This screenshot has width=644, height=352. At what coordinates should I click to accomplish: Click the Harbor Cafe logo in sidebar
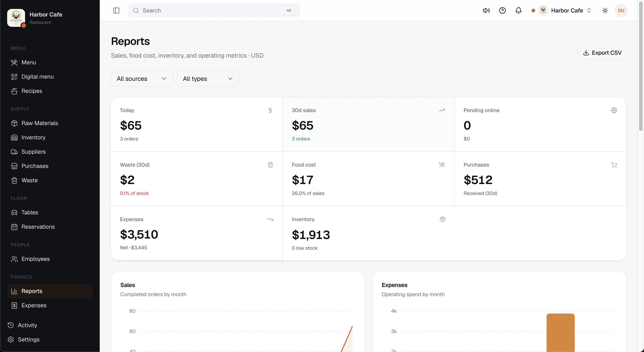[16, 18]
